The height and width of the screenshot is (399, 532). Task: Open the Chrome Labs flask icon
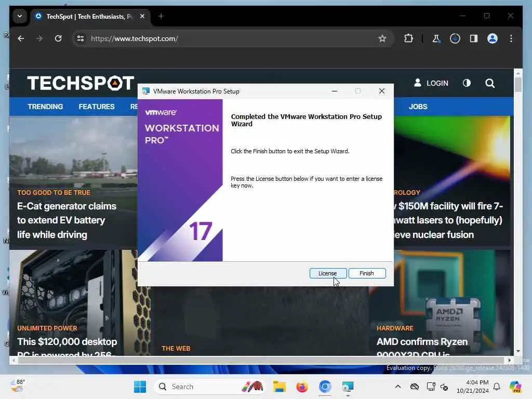pyautogui.click(x=436, y=38)
